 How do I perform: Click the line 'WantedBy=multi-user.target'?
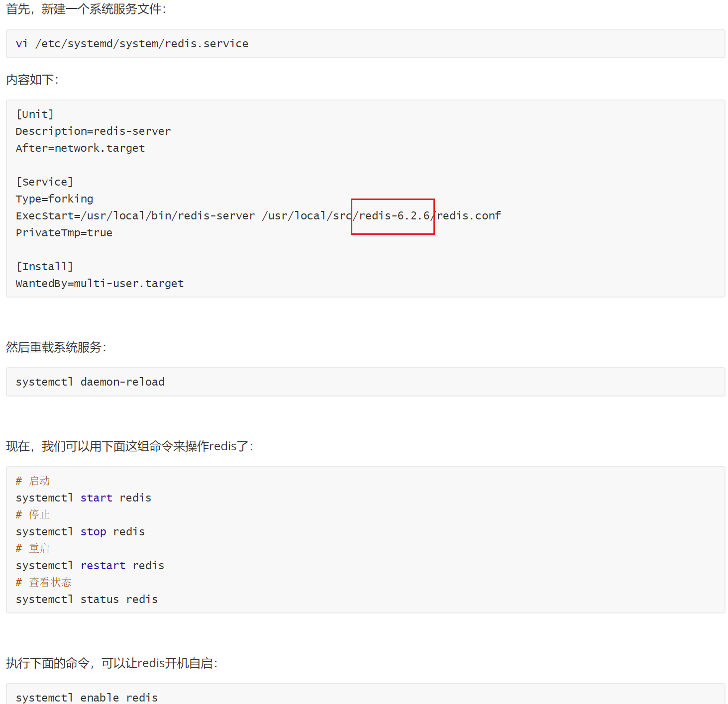pos(100,284)
